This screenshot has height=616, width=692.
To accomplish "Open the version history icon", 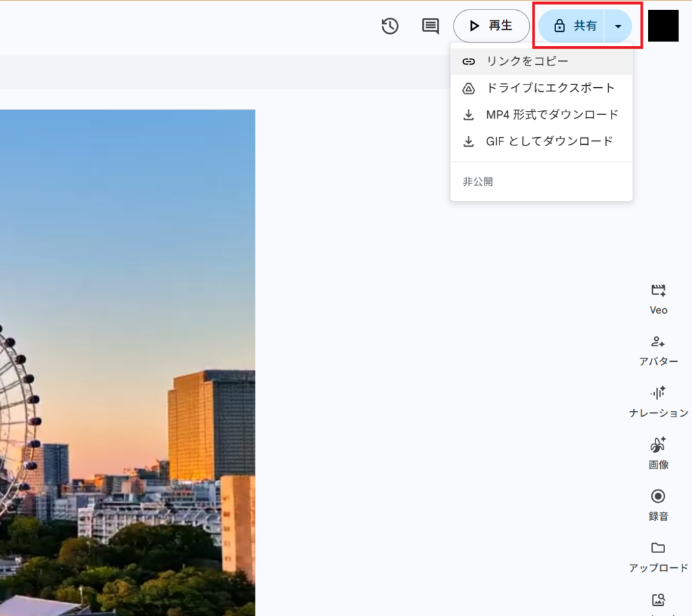I will (x=390, y=26).
